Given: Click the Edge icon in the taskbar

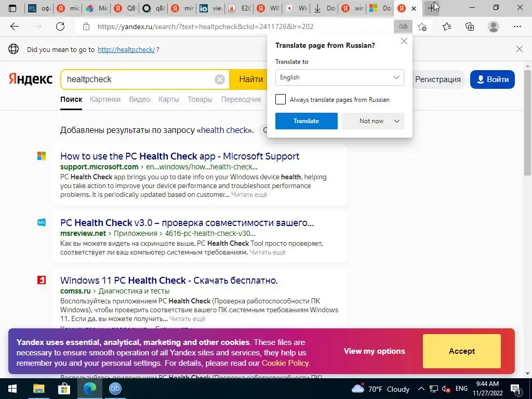Looking at the screenshot, I should 89,389.
